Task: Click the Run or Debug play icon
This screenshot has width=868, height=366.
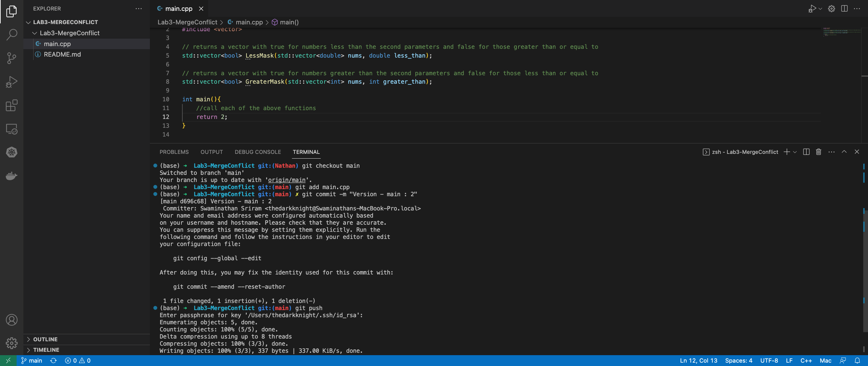Action: pyautogui.click(x=812, y=9)
